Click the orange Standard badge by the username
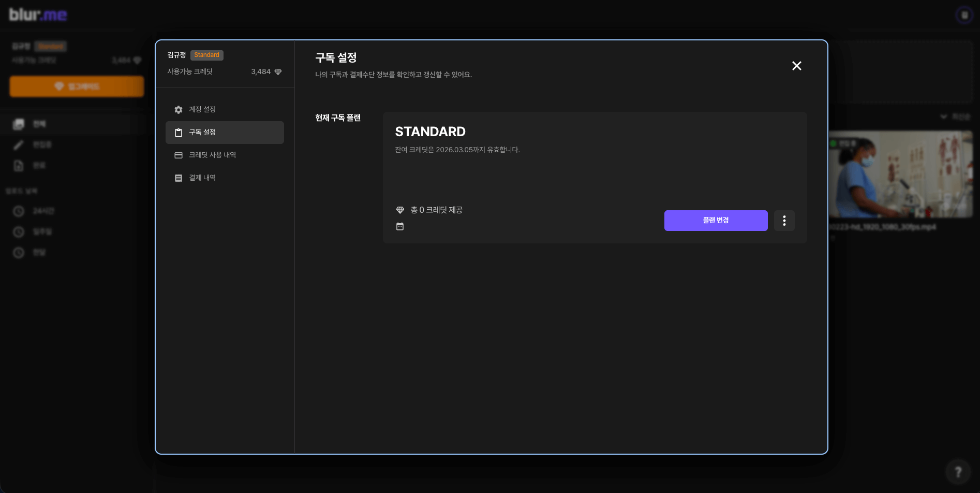Image resolution: width=980 pixels, height=493 pixels. (x=206, y=55)
